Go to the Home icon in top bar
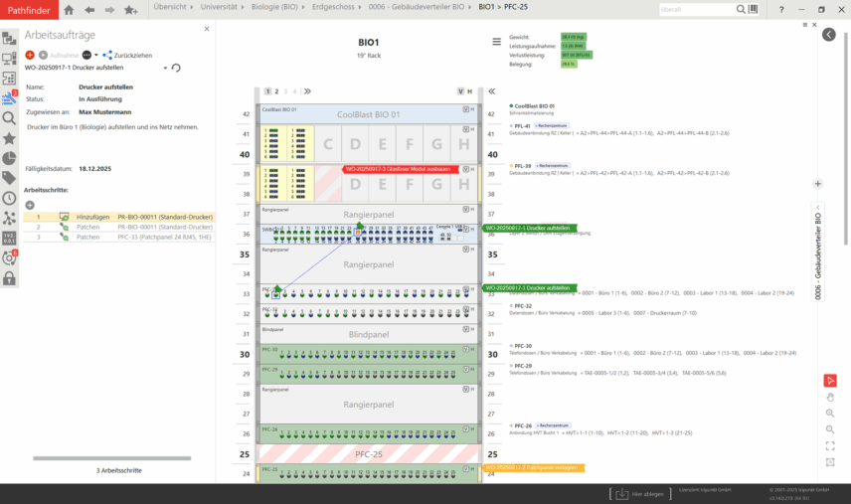This screenshot has height=504, width=851. pyautogui.click(x=69, y=10)
